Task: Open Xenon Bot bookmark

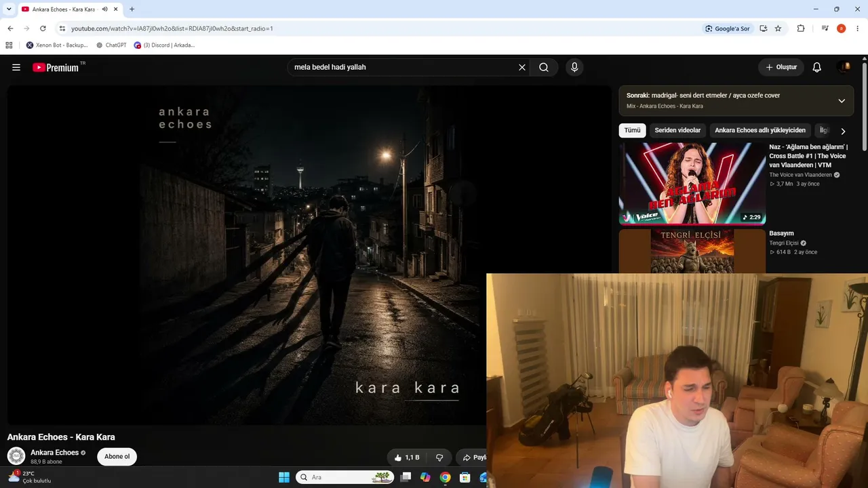Action: coord(57,45)
